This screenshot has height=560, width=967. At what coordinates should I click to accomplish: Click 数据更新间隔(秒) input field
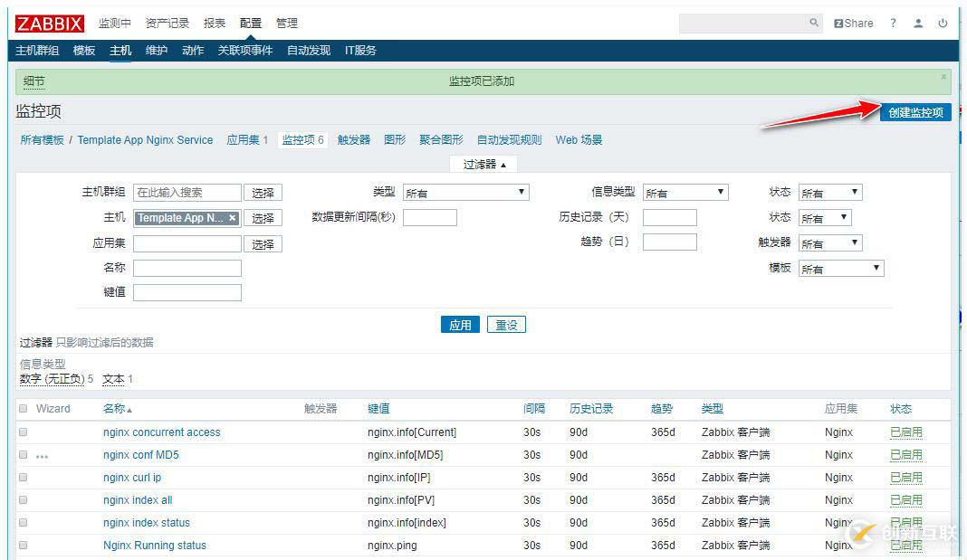point(430,217)
